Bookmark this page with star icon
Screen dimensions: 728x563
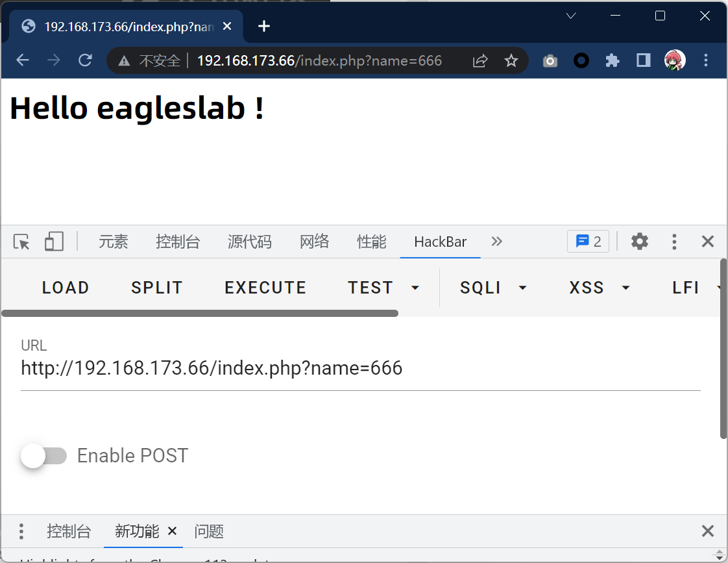[x=511, y=60]
